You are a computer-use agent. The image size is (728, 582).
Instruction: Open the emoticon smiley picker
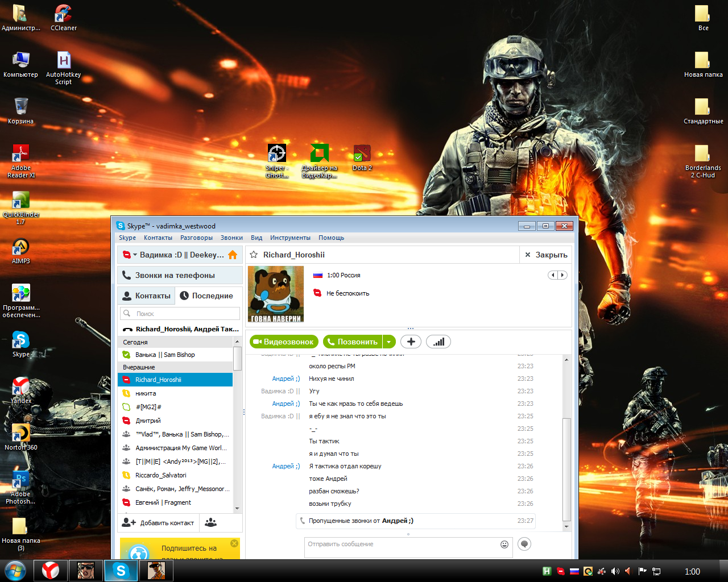[504, 544]
